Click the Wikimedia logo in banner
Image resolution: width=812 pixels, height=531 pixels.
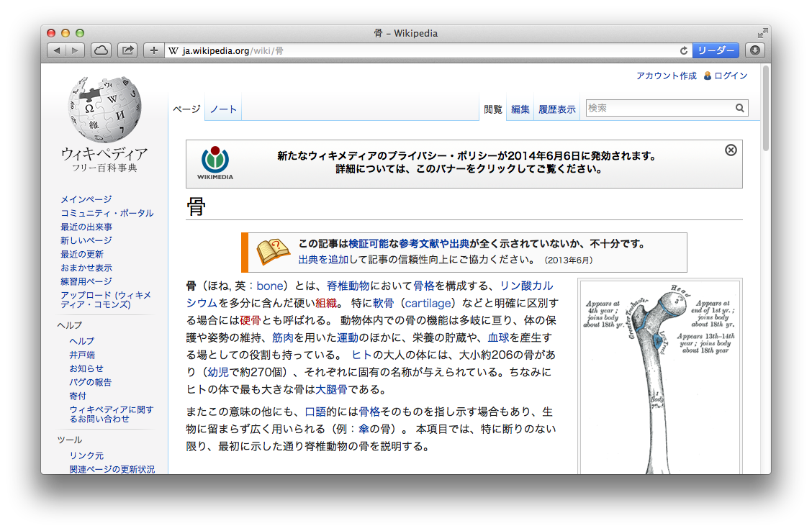215,163
